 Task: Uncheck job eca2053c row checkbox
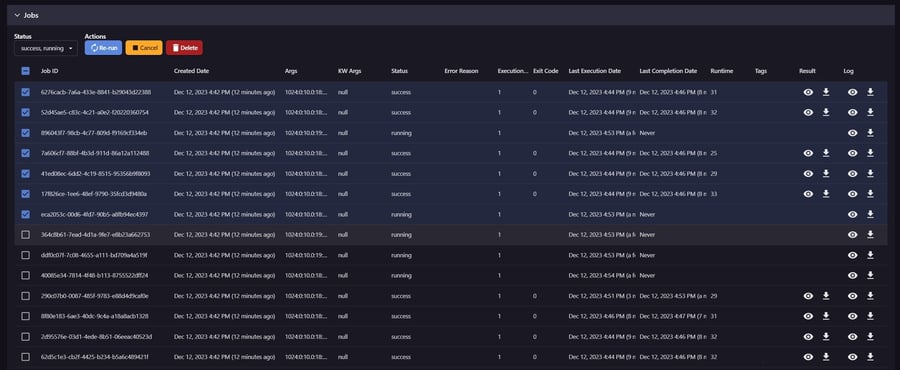[25, 214]
